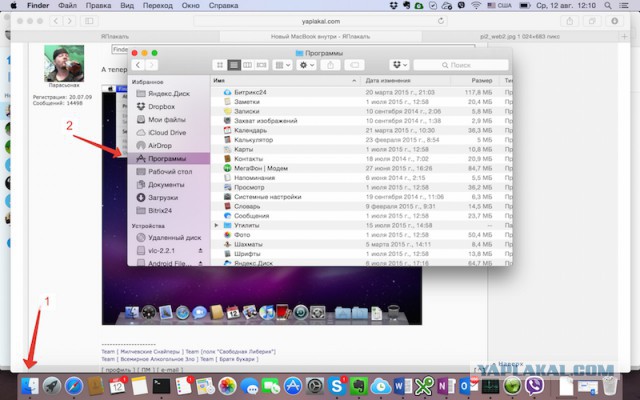
Task: Open Safari compass icon in Dock
Action: [74, 386]
